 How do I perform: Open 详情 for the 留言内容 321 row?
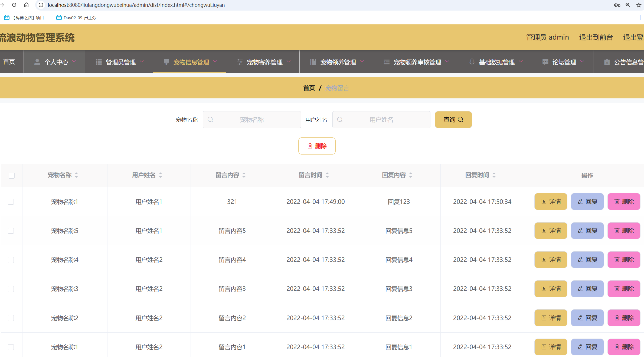pos(551,201)
